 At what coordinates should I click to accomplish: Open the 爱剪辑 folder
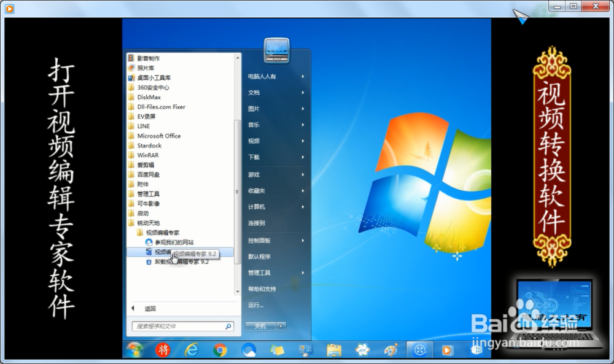(142, 165)
